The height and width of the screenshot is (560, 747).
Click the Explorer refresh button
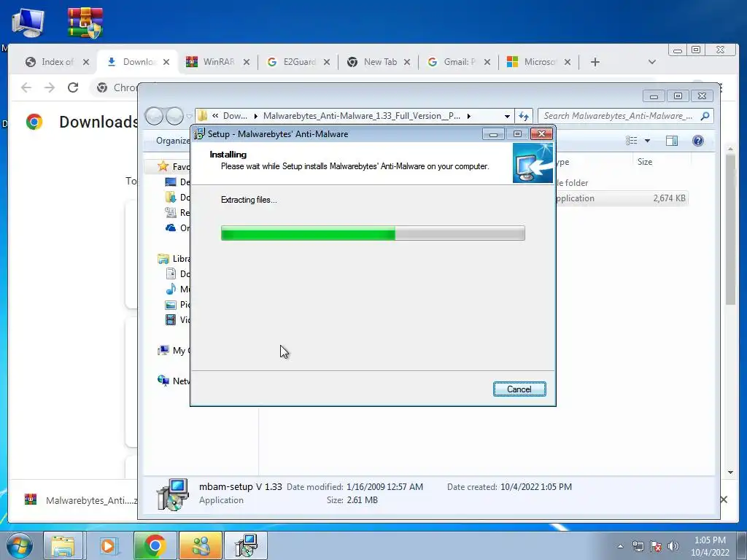(524, 116)
